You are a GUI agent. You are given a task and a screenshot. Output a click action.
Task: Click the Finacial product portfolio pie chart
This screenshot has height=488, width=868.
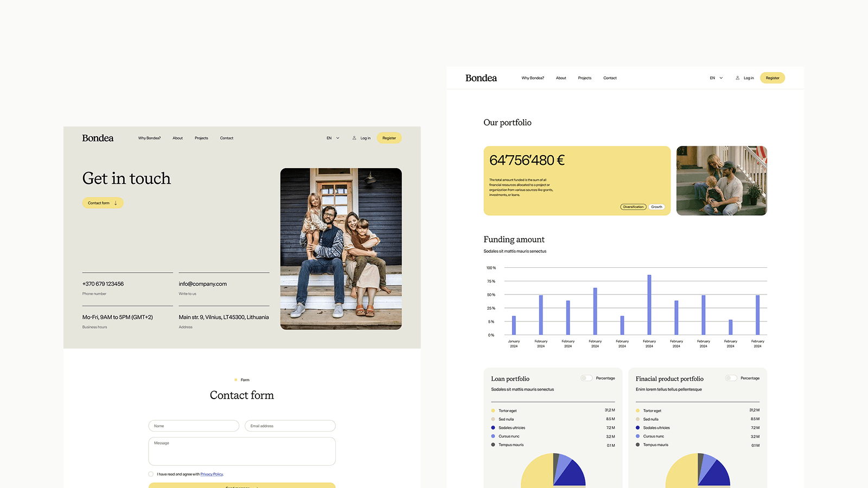tap(698, 471)
